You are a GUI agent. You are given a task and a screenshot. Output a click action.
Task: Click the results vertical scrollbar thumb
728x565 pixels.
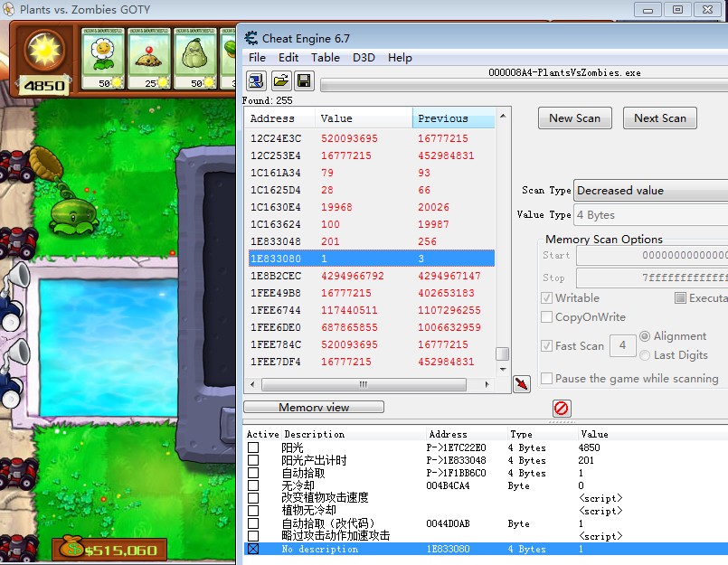(502, 353)
